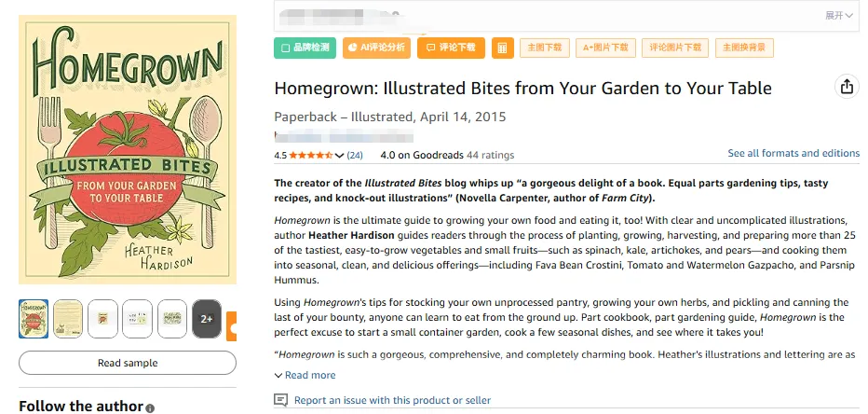The height and width of the screenshot is (414, 868).
Task: Open the AI评论分析 review analysis tool
Action: tap(376, 48)
